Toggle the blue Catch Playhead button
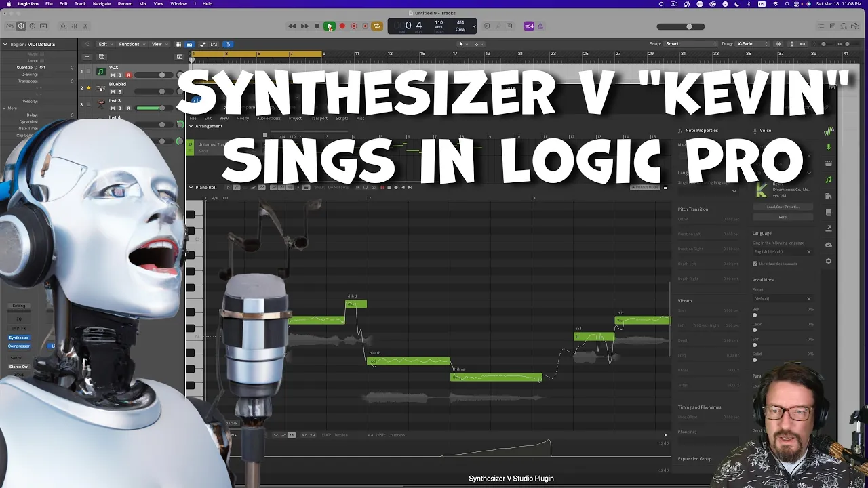Image resolution: width=868 pixels, height=488 pixels. pyautogui.click(x=227, y=44)
